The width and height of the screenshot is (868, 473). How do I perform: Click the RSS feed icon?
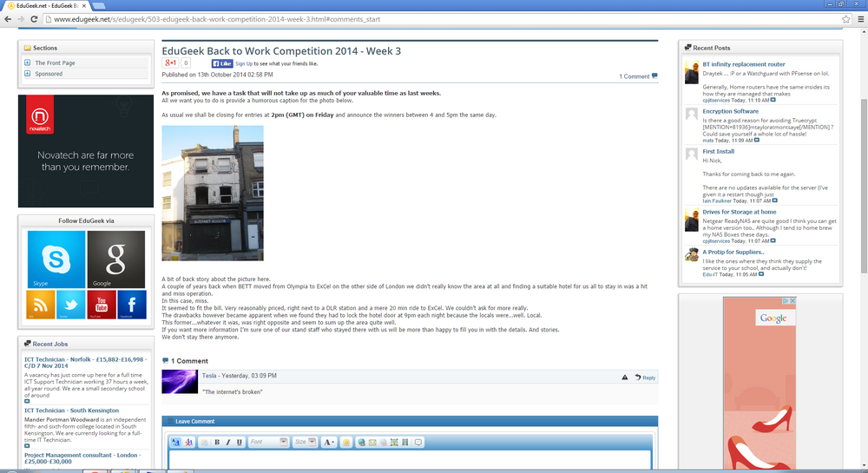(x=41, y=305)
